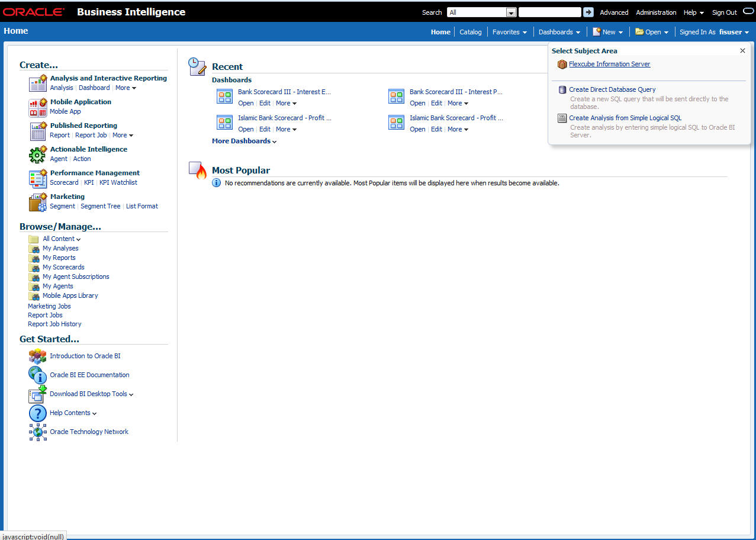Click the info icon in Most Popular

coord(217,183)
